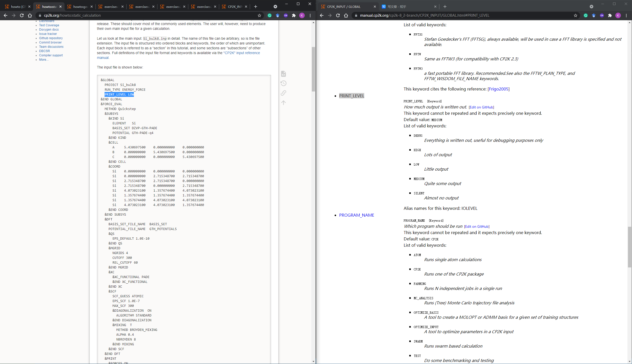
Task: Click puzzle-piece Extensions icon in left browser
Action: tap(294, 15)
